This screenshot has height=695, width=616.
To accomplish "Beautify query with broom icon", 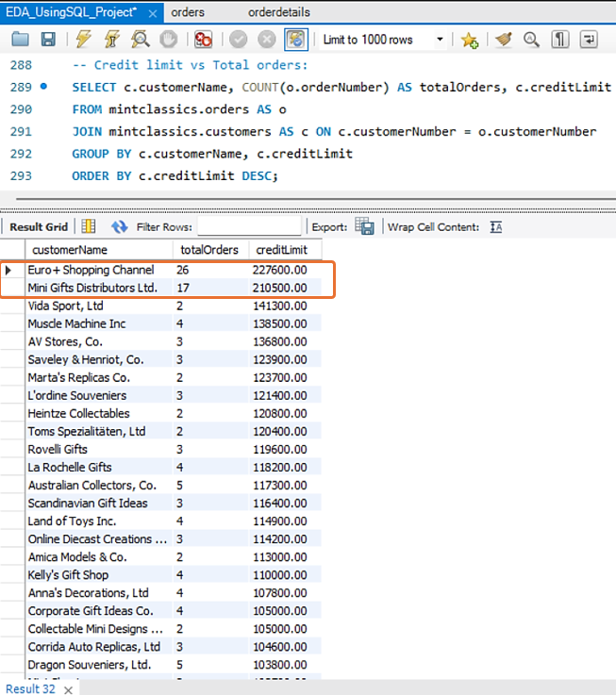I will [504, 40].
